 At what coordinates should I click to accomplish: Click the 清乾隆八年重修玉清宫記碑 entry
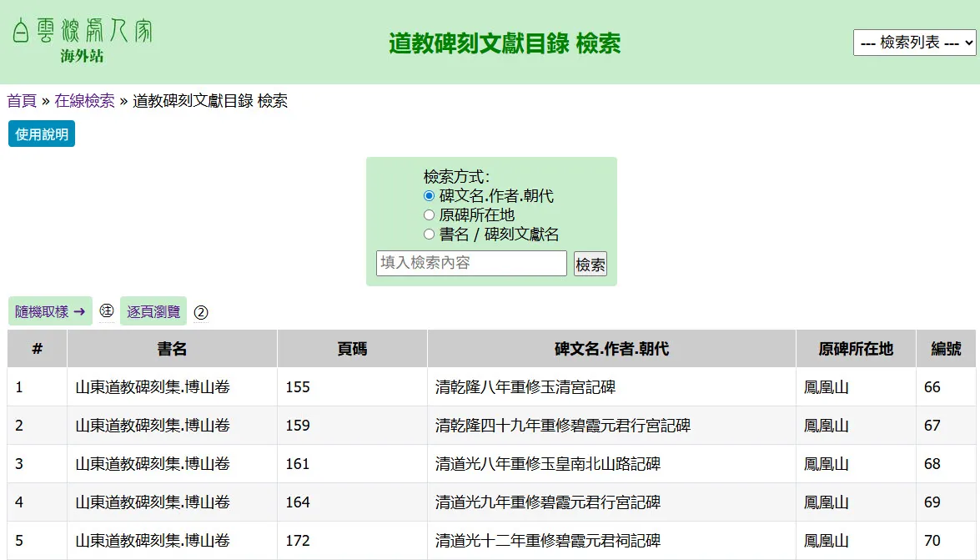[525, 387]
